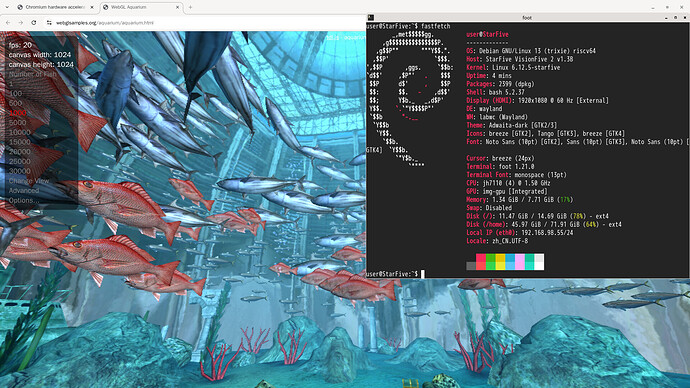The image size is (690, 388).
Task: Close the WebGL Aquarium tab
Action: 178,7
